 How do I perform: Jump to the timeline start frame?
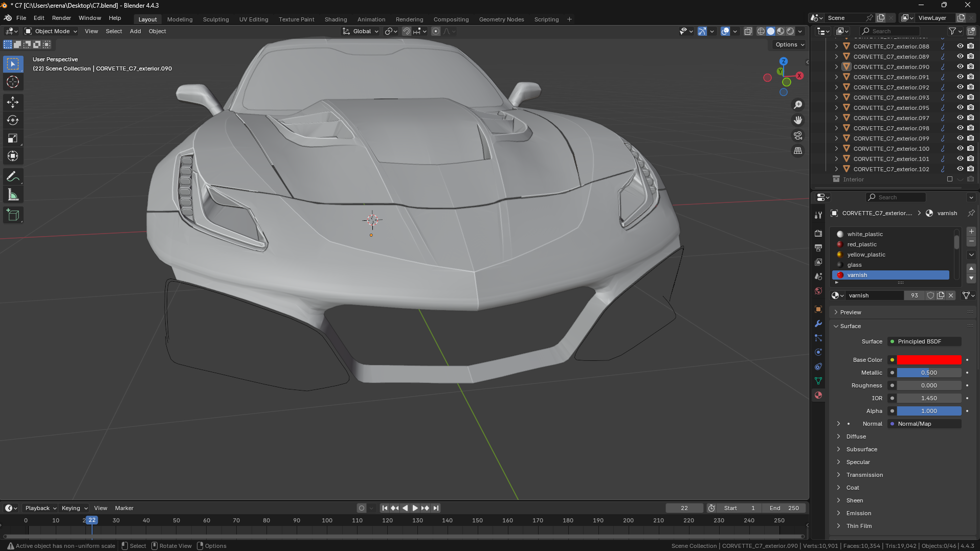click(385, 508)
